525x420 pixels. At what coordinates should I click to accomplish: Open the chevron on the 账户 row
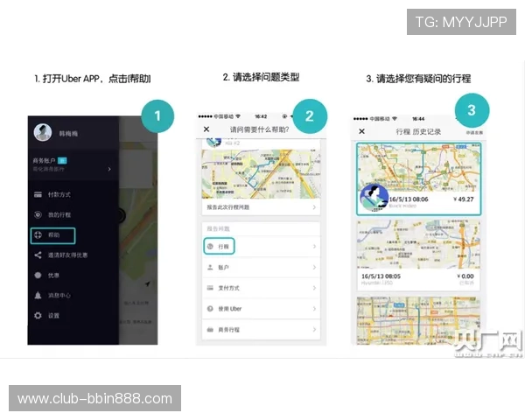pos(314,267)
